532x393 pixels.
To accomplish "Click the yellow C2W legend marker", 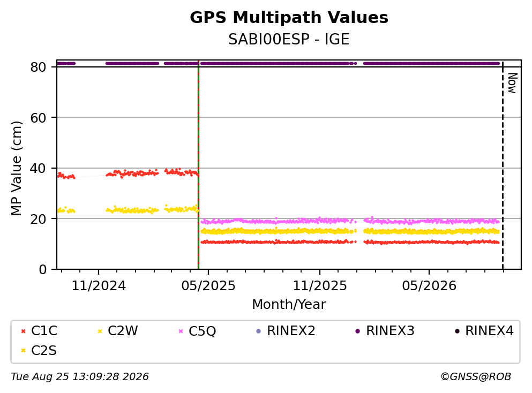I will tap(100, 331).
